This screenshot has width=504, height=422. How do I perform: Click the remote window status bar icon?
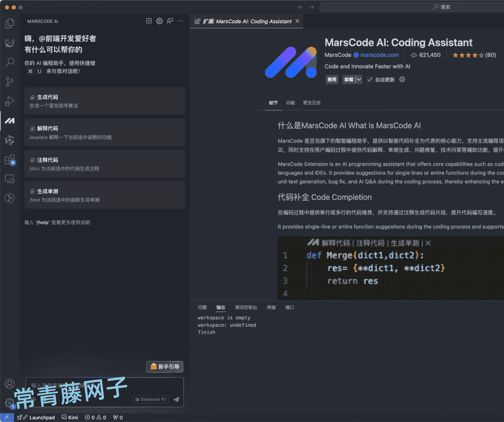7,417
